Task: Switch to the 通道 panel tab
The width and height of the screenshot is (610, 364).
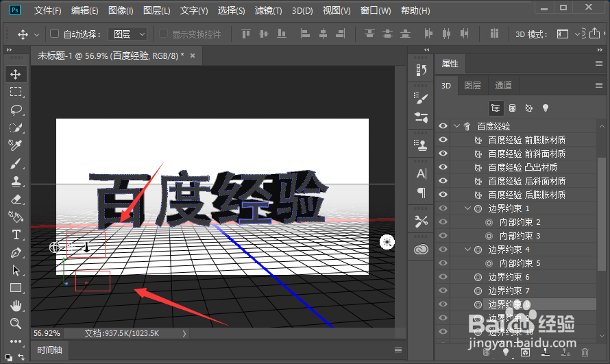Action: point(503,86)
